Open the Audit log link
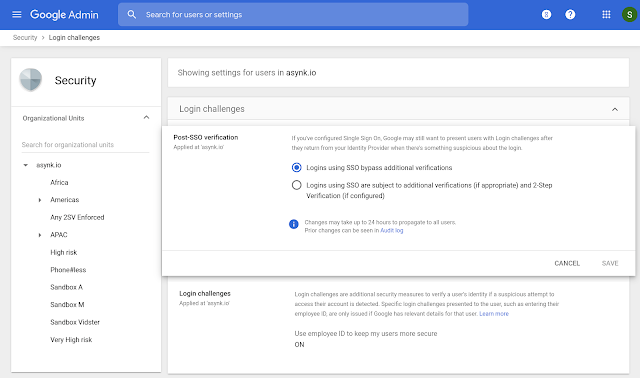This screenshot has height=378, width=640. [392, 231]
